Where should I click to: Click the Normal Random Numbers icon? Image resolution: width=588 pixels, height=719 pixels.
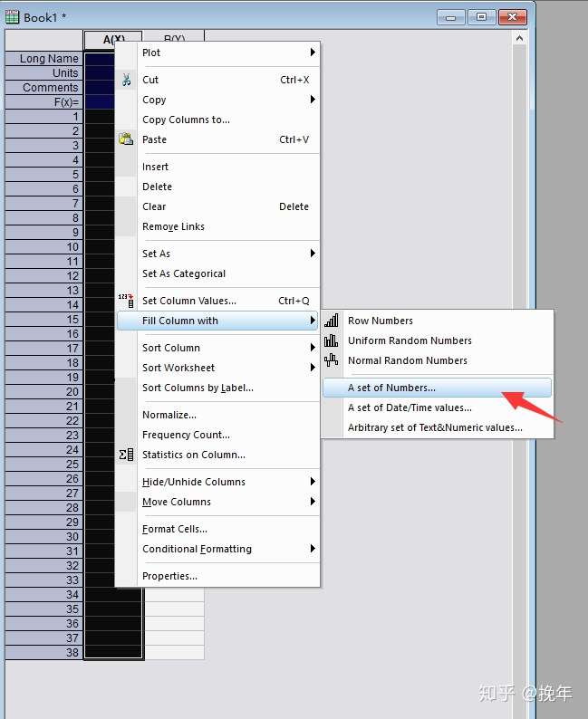point(332,360)
